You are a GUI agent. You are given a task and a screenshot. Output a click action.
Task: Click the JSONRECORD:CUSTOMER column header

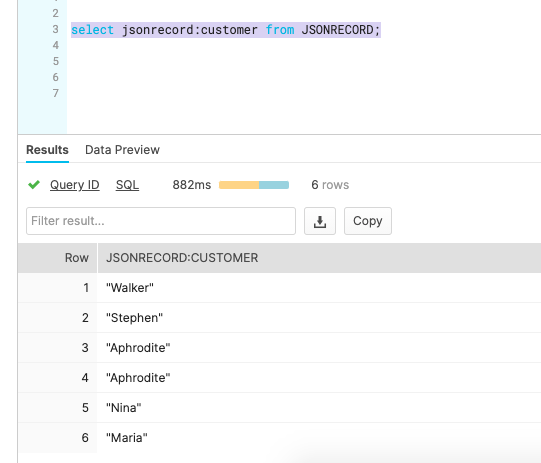coord(182,258)
